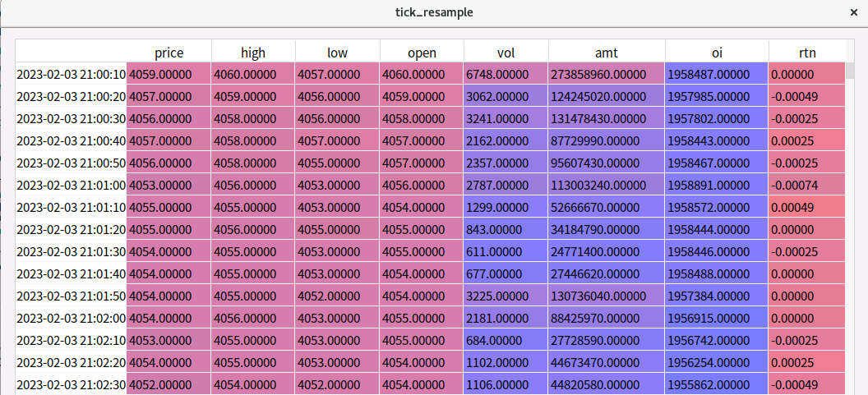This screenshot has height=395, width=868.
Task: Select rtn cell 0.00049
Action: [807, 207]
